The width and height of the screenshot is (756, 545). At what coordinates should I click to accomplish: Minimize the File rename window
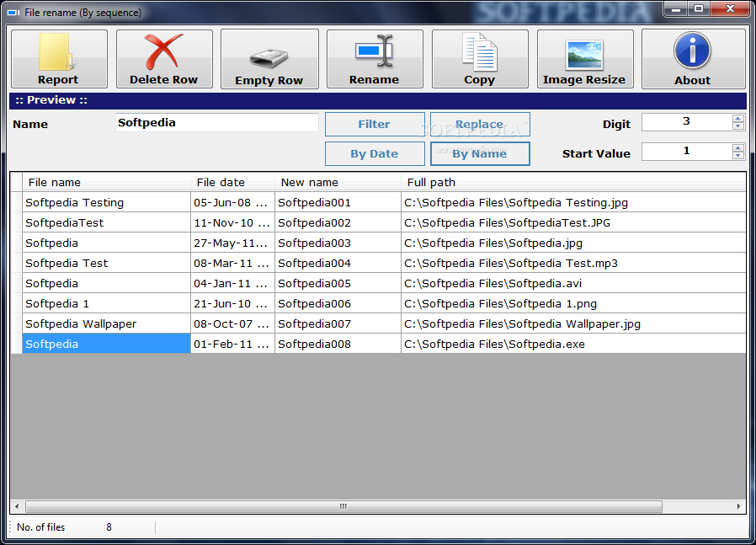pos(676,8)
